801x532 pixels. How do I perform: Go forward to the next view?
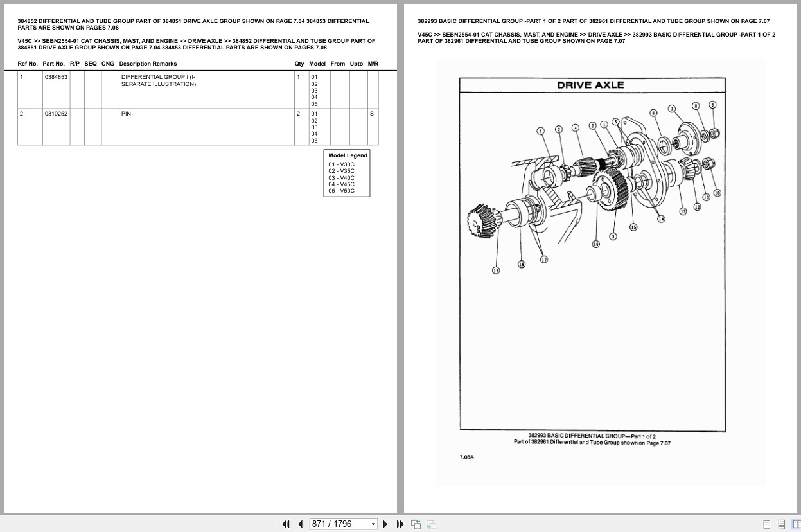tap(431, 524)
